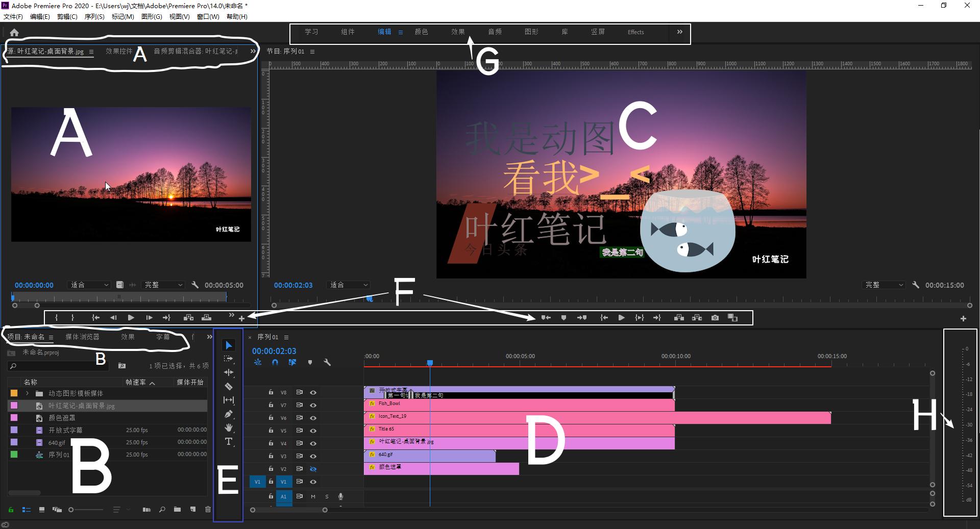Open the 适合 zoom dropdown in source monitor
The width and height of the screenshot is (980, 529).
pos(89,285)
